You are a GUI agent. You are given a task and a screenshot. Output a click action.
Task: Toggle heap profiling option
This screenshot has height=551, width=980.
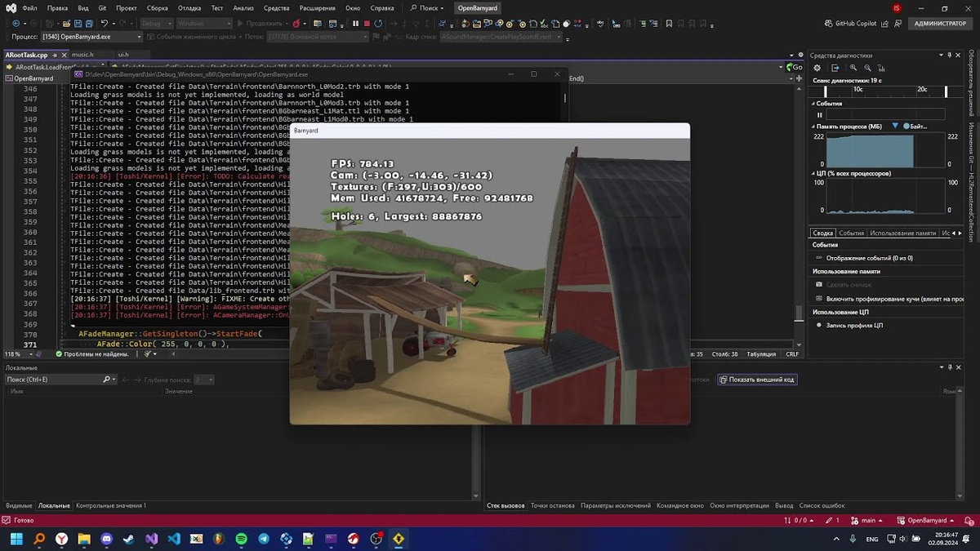(x=892, y=298)
